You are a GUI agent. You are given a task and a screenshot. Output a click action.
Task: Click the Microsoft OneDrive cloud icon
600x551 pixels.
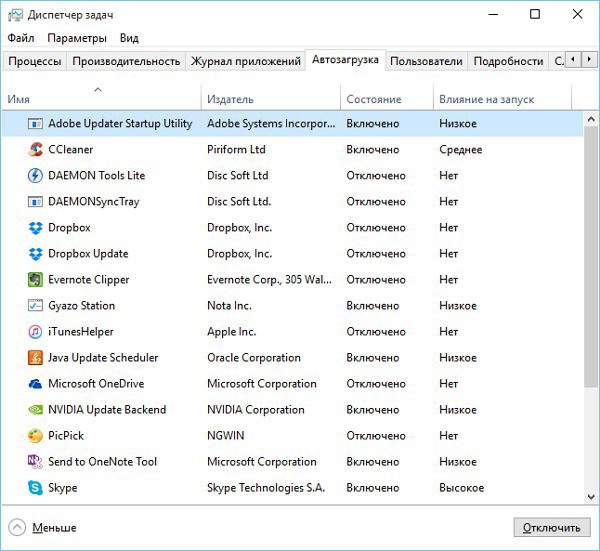[35, 384]
